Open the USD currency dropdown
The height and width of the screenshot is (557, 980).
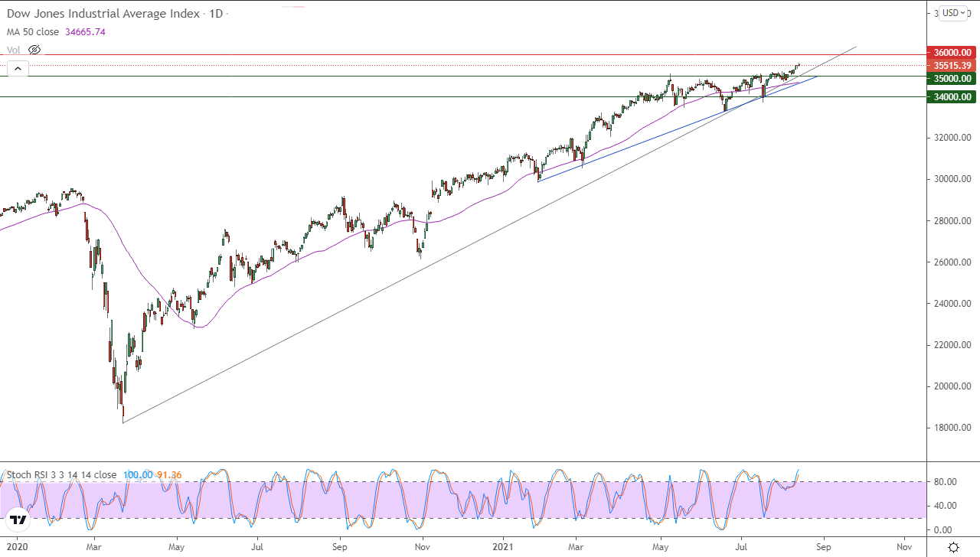point(954,13)
